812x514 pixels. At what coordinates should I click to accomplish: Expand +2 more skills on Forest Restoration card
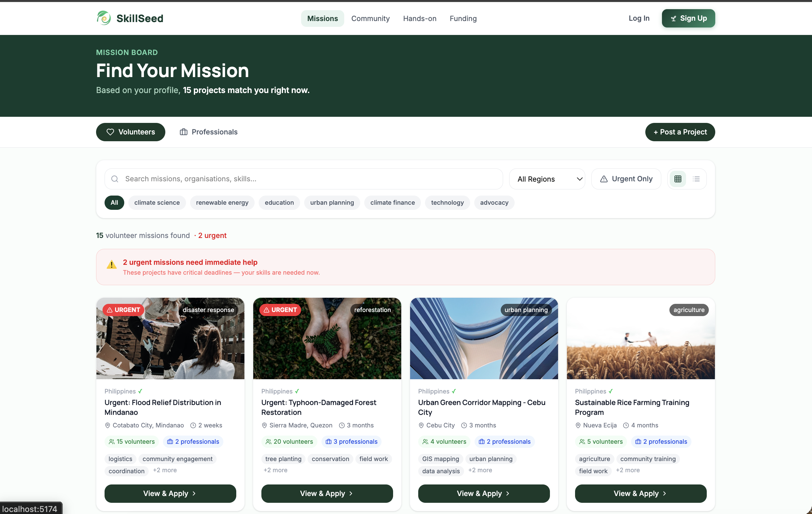click(x=275, y=470)
